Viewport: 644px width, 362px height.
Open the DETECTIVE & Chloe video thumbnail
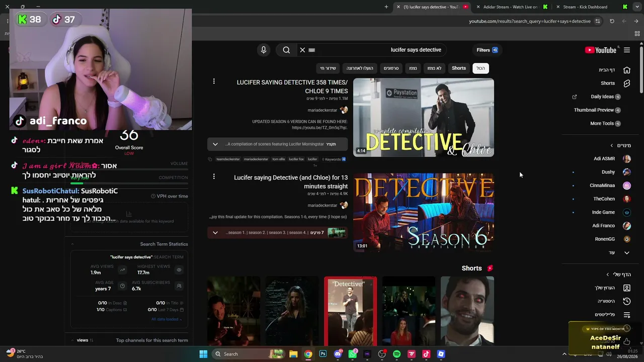[424, 118]
